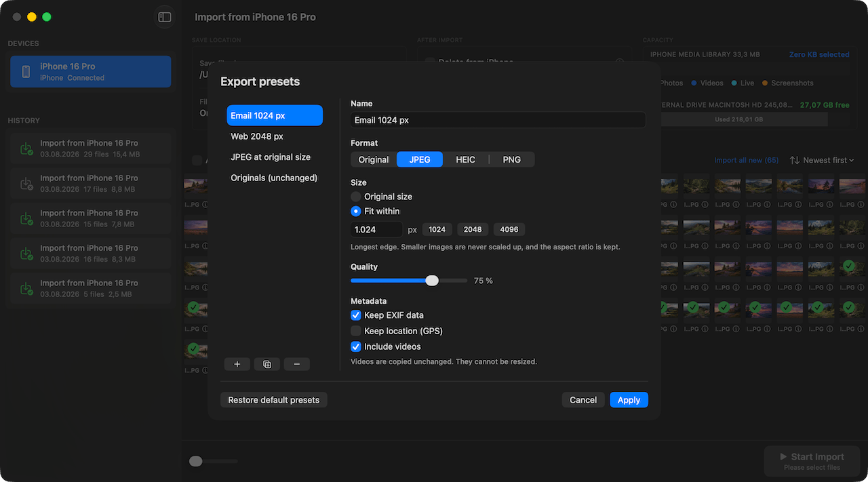Image resolution: width=868 pixels, height=482 pixels.
Task: Set the size with the 2048 quick button
Action: [473, 230]
